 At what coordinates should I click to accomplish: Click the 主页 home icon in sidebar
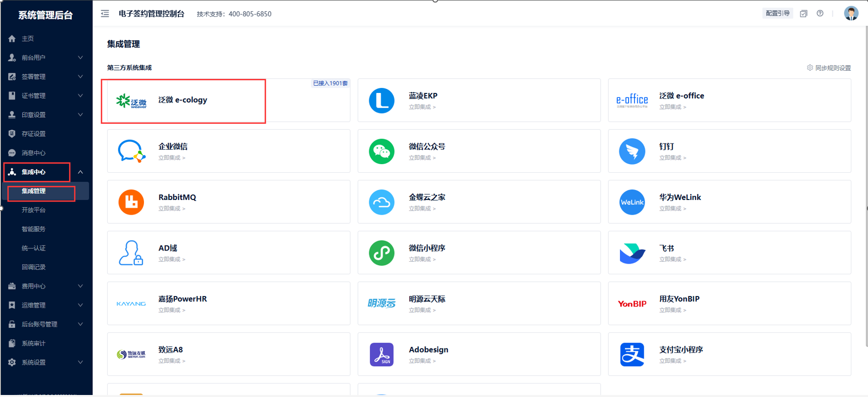tap(12, 39)
